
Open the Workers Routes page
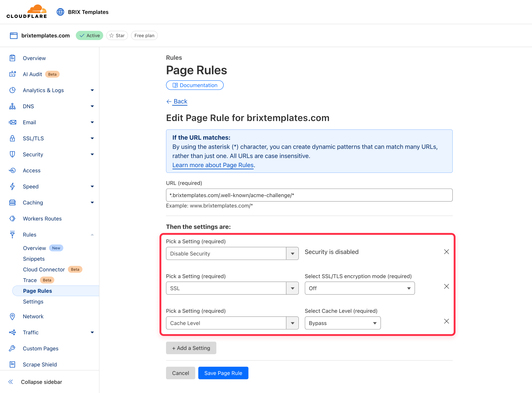coord(42,218)
